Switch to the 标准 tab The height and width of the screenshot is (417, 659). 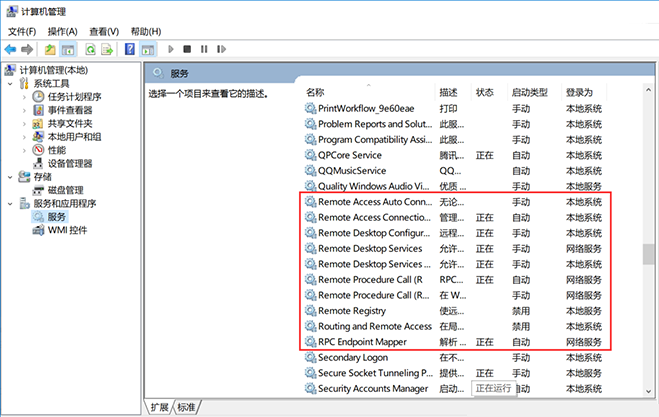[186, 407]
